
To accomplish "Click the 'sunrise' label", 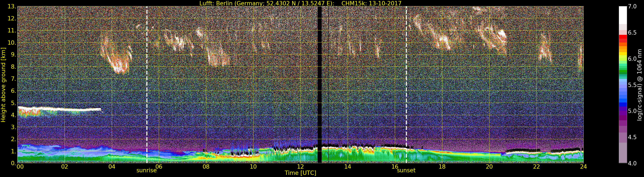I will [147, 171].
